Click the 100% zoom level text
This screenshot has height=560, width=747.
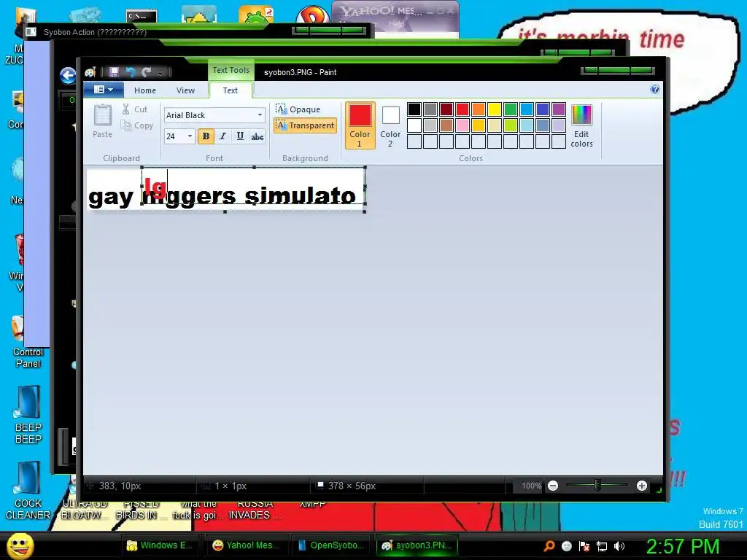(x=531, y=486)
